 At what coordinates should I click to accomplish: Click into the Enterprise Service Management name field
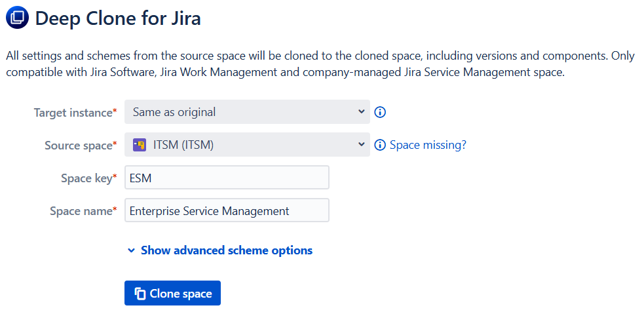point(227,211)
